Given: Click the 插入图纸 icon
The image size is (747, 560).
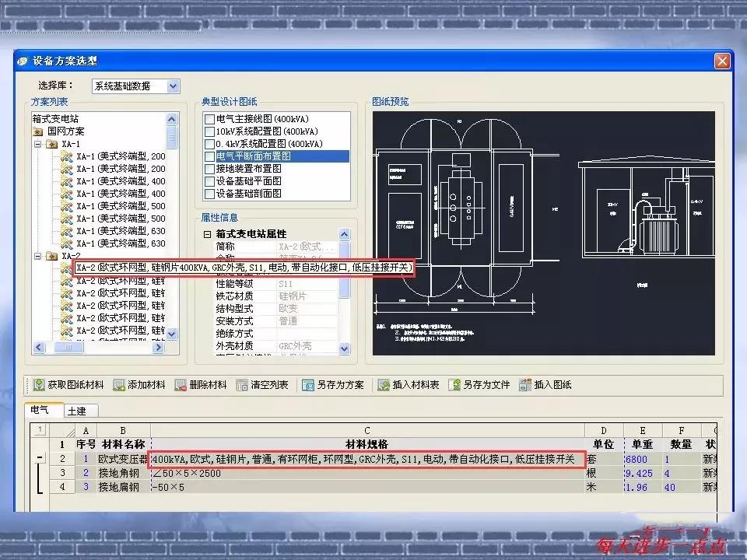Looking at the screenshot, I should coord(524,385).
